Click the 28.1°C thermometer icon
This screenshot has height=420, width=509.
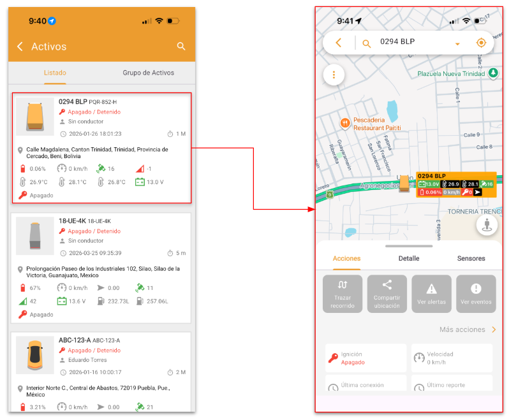click(62, 182)
